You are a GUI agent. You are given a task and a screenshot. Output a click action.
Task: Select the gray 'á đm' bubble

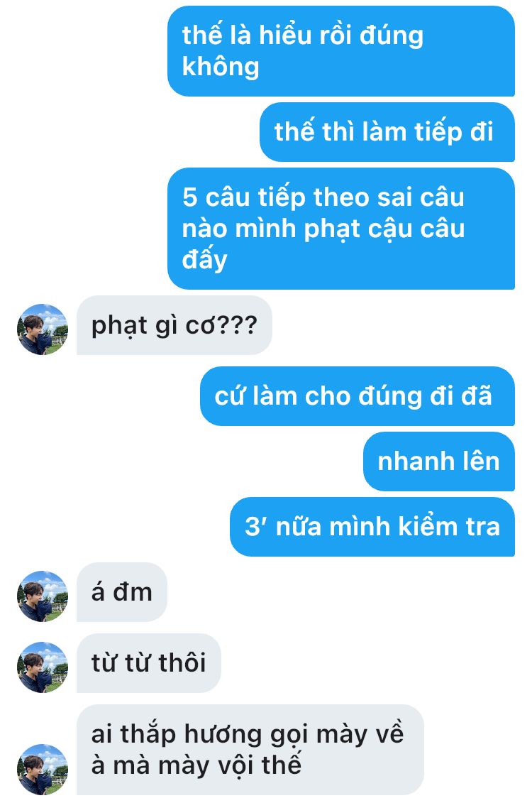[x=122, y=592]
